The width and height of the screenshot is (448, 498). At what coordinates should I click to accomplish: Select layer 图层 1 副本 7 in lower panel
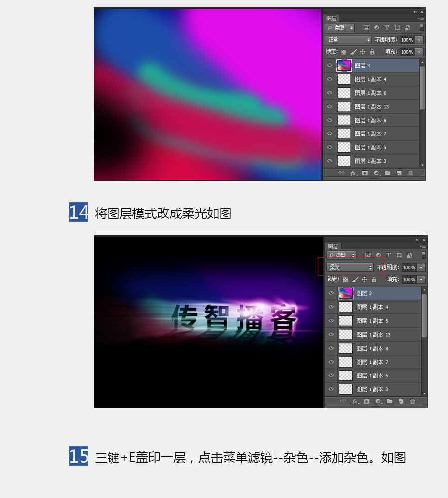[x=373, y=362]
